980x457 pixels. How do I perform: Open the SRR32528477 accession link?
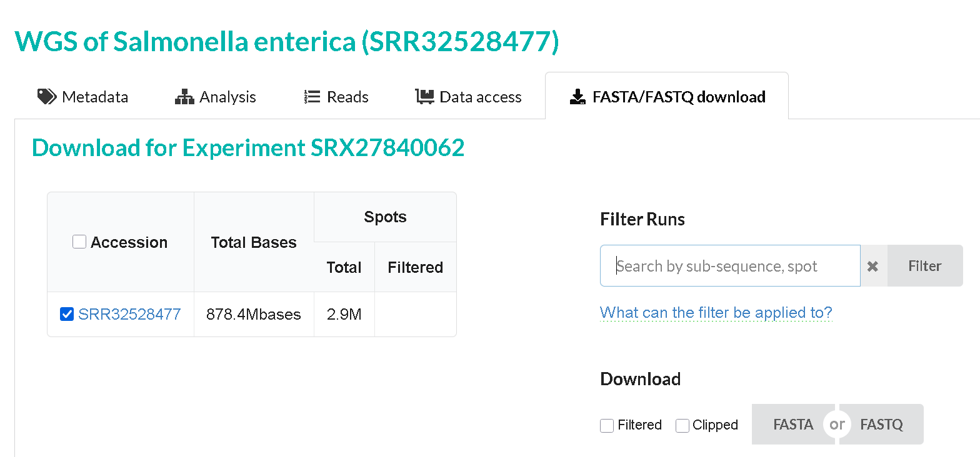point(129,314)
